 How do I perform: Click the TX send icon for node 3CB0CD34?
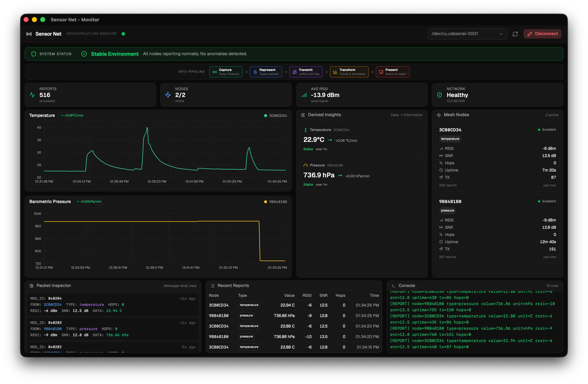coord(441,177)
